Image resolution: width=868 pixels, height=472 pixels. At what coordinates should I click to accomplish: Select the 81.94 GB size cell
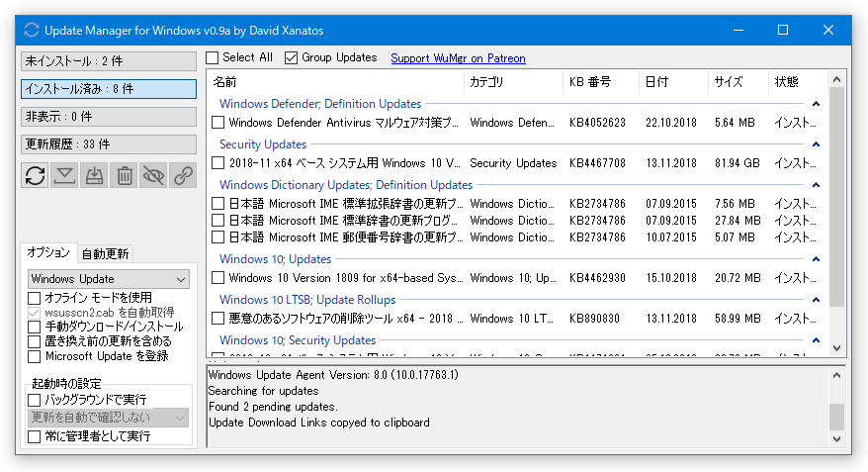737,163
